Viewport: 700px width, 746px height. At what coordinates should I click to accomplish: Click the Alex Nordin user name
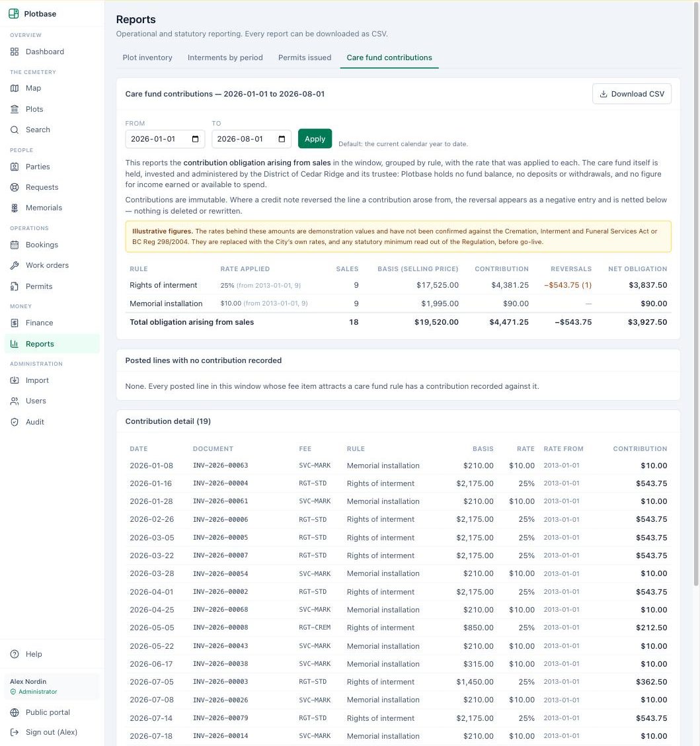pyautogui.click(x=28, y=681)
